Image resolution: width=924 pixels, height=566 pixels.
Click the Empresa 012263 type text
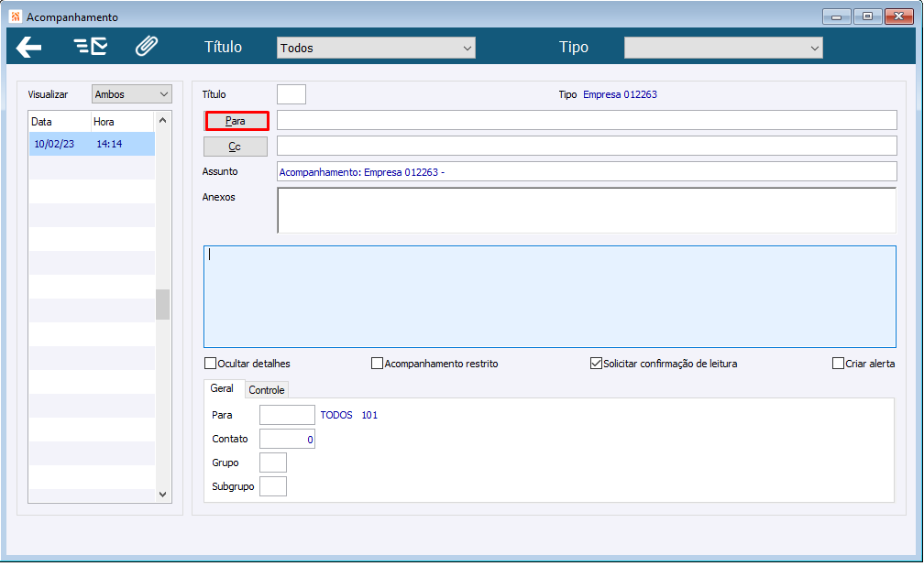(620, 94)
